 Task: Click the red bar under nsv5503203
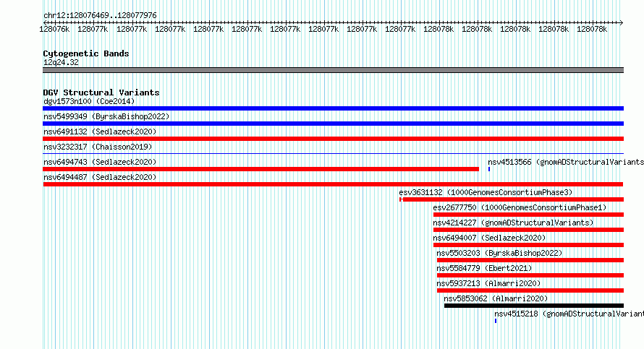[x=530, y=260]
